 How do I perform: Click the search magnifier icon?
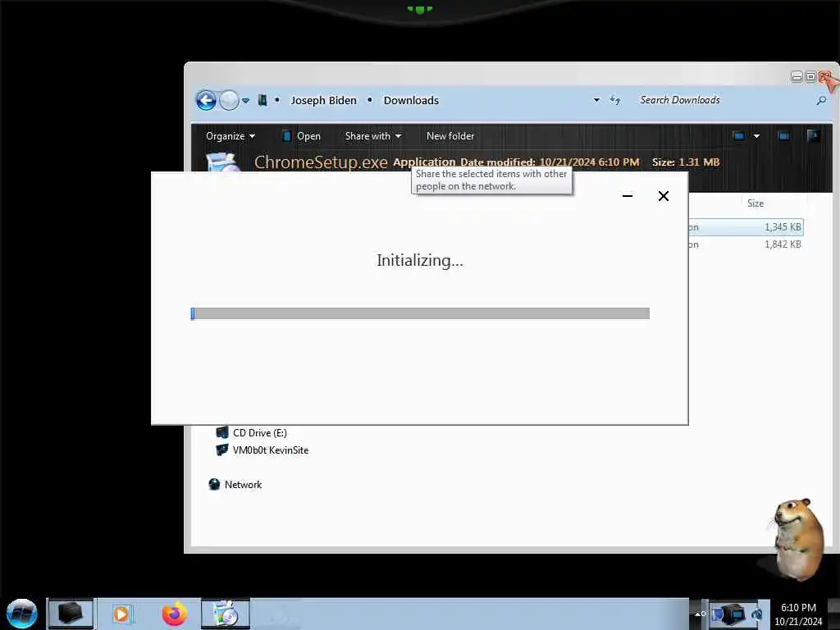click(820, 100)
